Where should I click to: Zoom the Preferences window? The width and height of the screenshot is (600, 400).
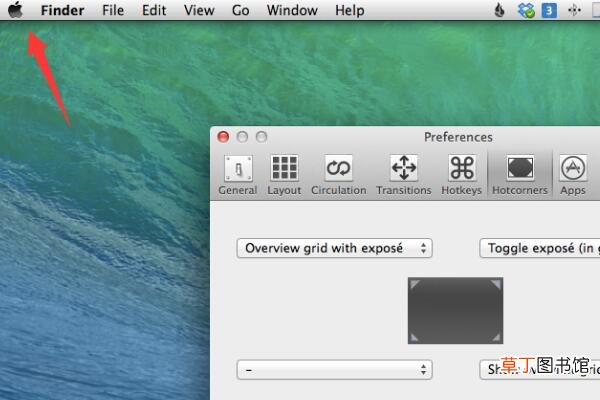pyautogui.click(x=261, y=137)
